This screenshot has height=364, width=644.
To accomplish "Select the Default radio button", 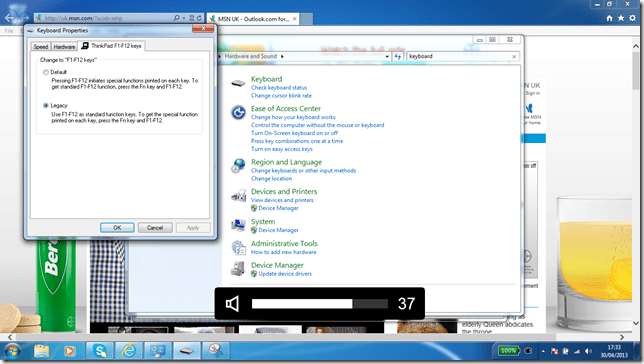I will click(x=46, y=72).
